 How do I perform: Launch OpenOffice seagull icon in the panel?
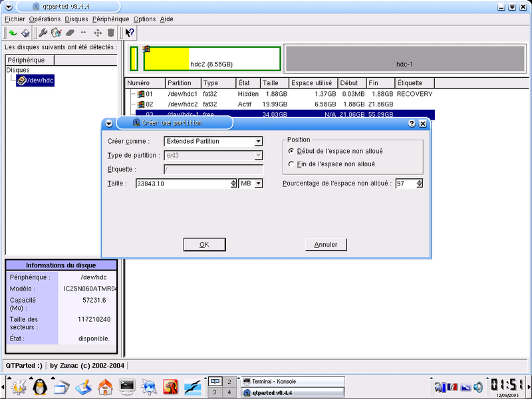click(193, 387)
